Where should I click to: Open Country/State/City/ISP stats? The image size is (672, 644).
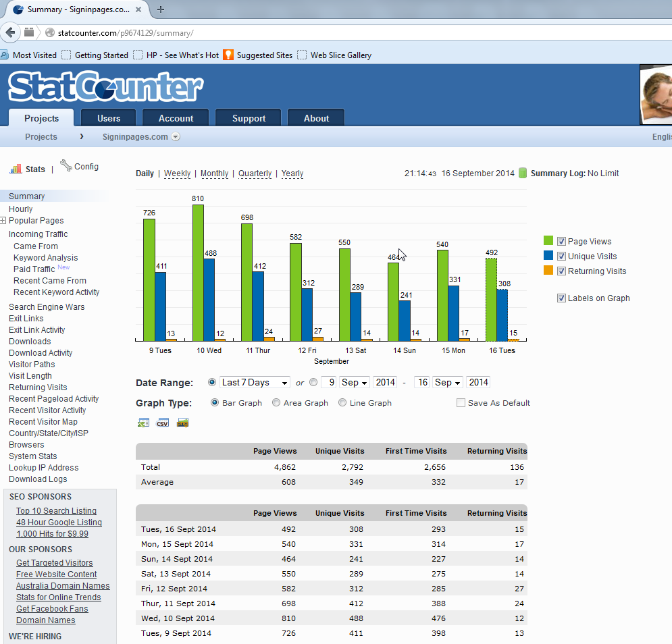49,433
